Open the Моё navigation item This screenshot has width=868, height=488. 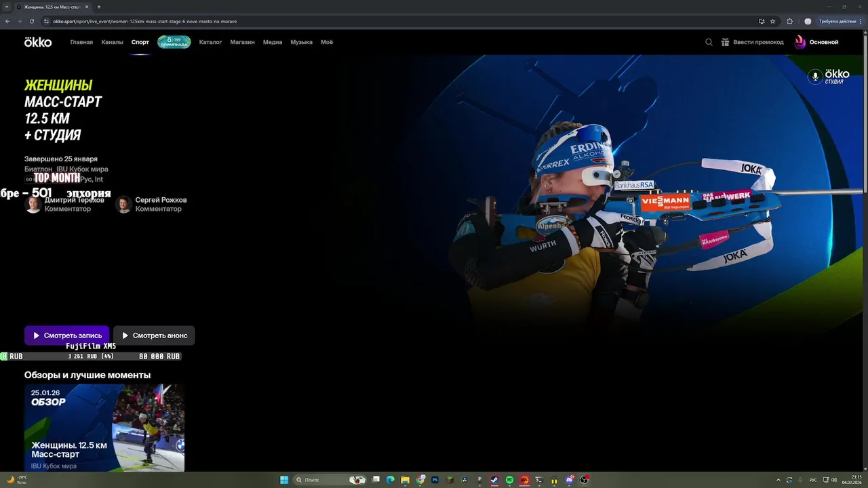(327, 42)
